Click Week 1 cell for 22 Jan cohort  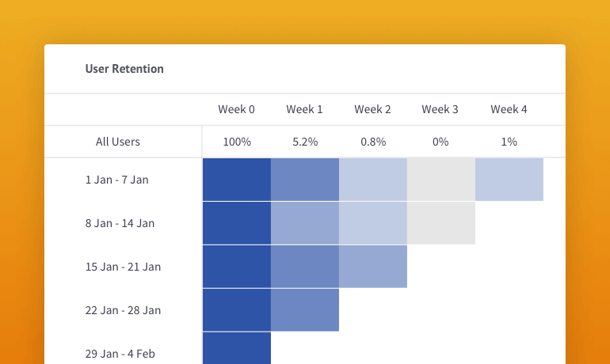pyautogui.click(x=304, y=310)
